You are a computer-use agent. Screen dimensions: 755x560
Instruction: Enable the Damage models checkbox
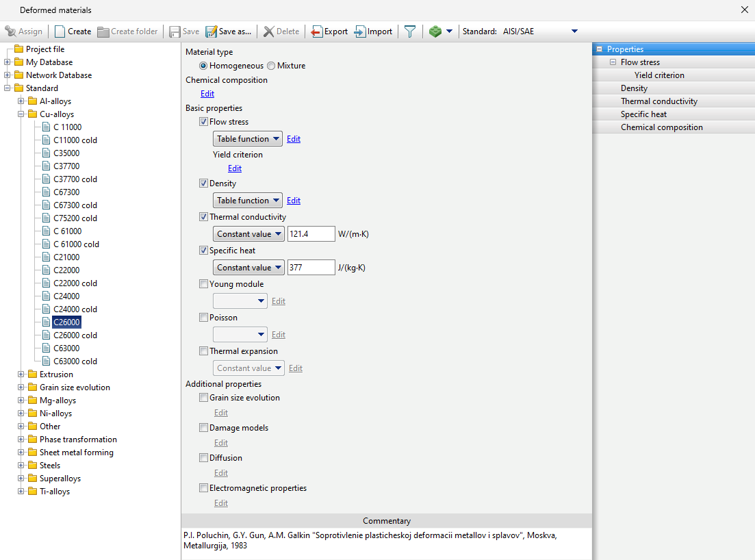coord(203,428)
